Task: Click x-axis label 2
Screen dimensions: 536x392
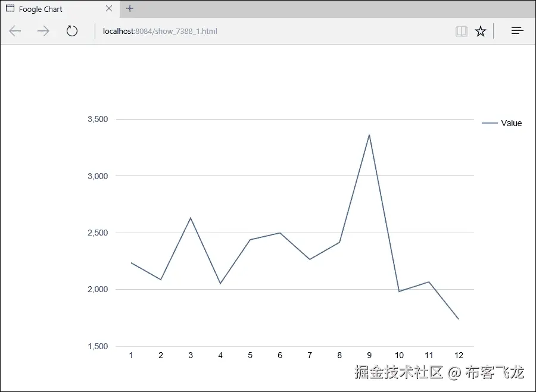Action: 161,356
